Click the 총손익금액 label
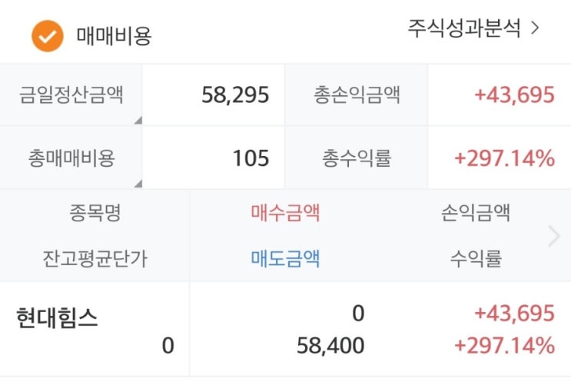This screenshot has width=571, height=392. point(357,95)
